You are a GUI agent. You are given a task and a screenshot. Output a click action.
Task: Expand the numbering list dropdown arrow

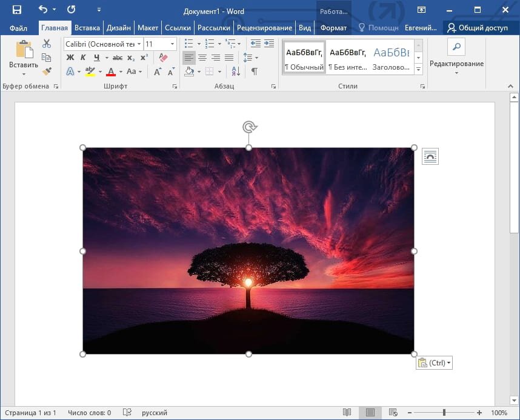(x=219, y=44)
